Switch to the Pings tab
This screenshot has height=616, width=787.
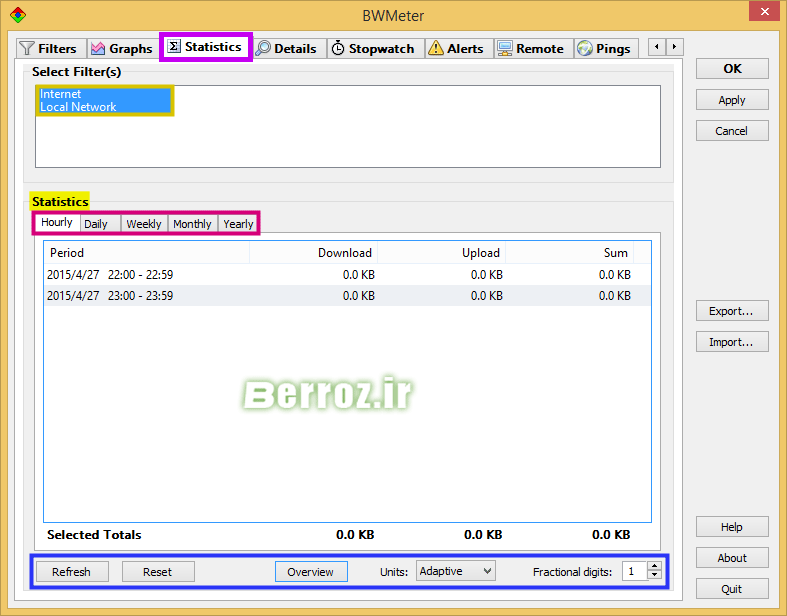point(604,48)
